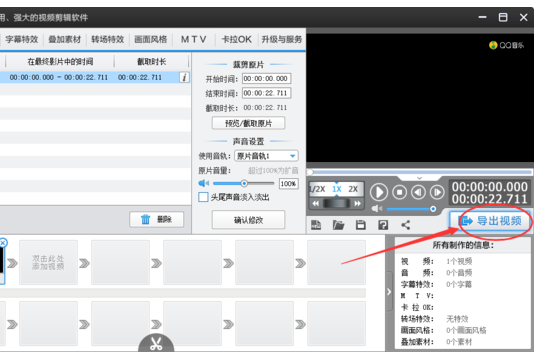Image resolution: width=548 pixels, height=360 pixels.
Task: Mute preview using the speaker icon
Action: 377,209
